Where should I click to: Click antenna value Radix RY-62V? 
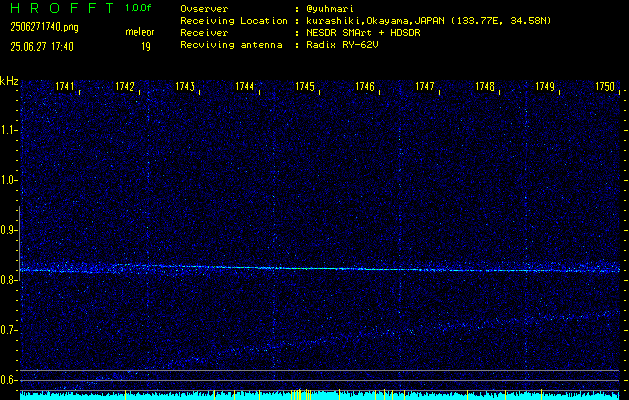pos(342,45)
